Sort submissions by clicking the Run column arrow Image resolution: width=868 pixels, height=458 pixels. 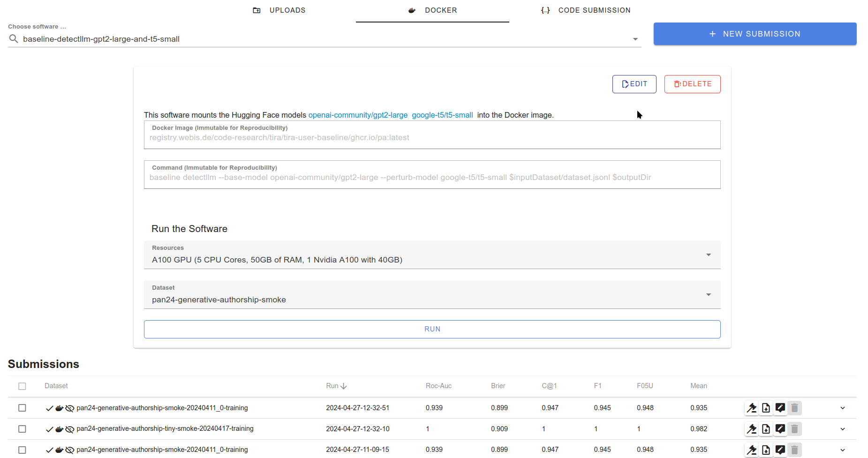[344, 385]
